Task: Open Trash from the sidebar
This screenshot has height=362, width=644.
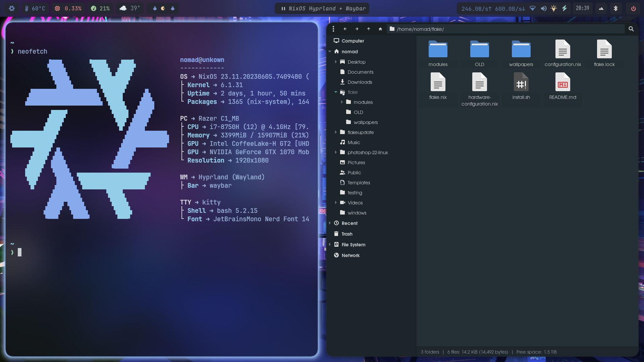Action: tap(347, 234)
